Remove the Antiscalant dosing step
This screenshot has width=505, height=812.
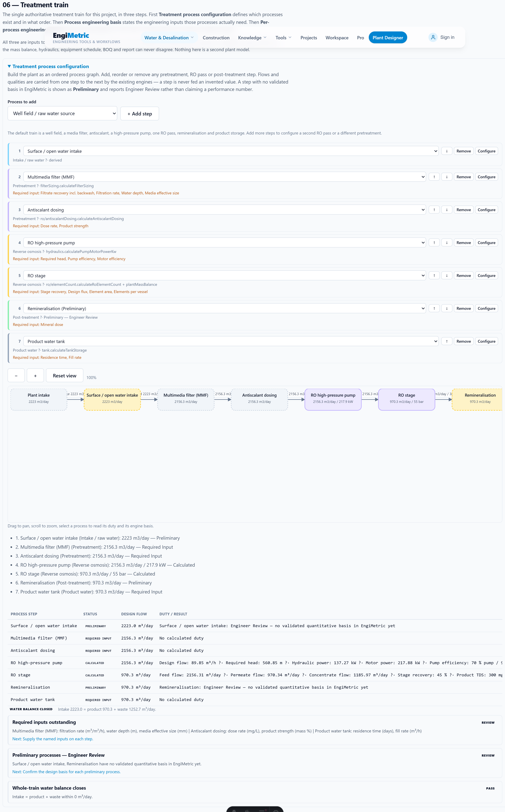coord(464,210)
